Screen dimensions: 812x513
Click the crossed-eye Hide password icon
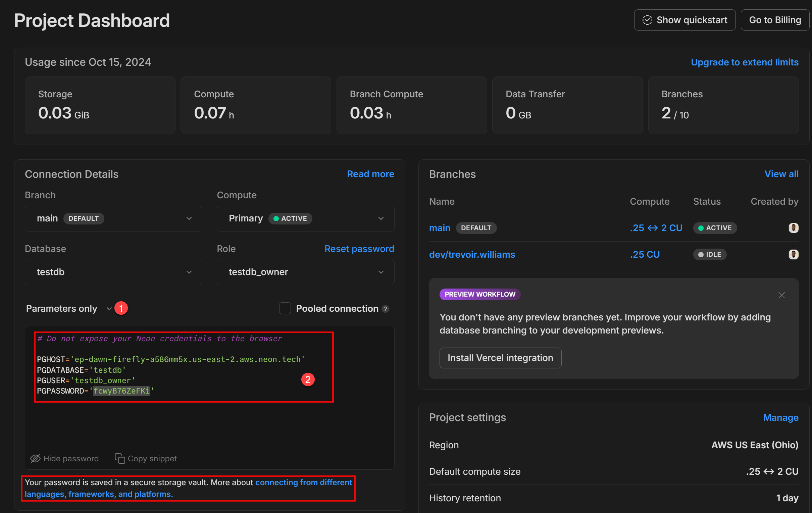(35, 458)
